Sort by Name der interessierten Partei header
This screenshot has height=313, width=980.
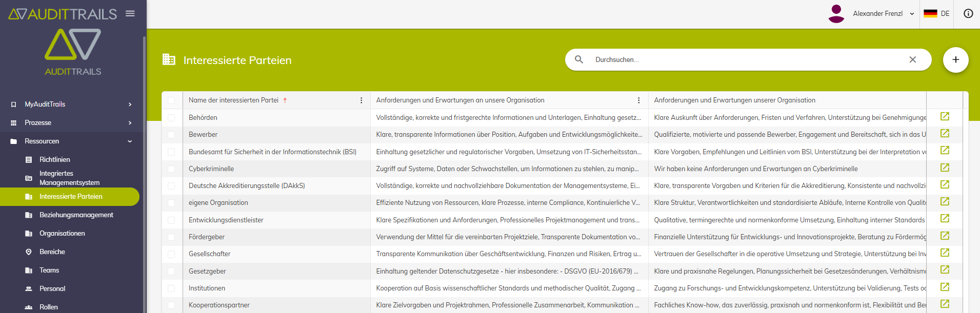point(233,100)
